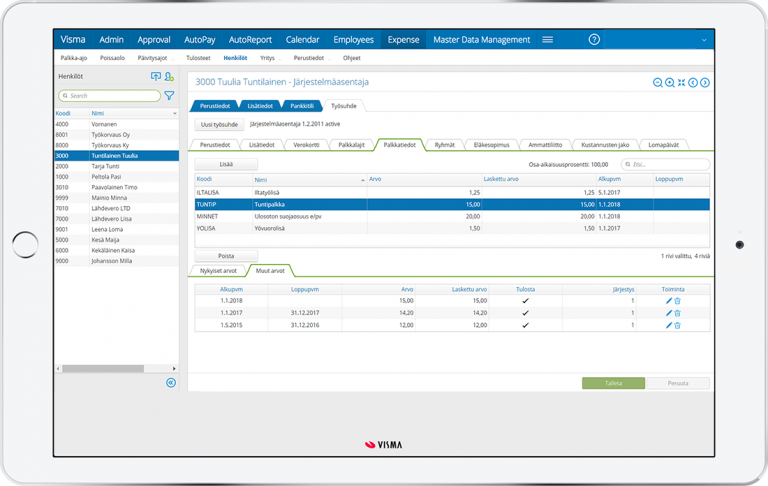Click the green Talleta button
The height and width of the screenshot is (486, 768).
tap(613, 383)
